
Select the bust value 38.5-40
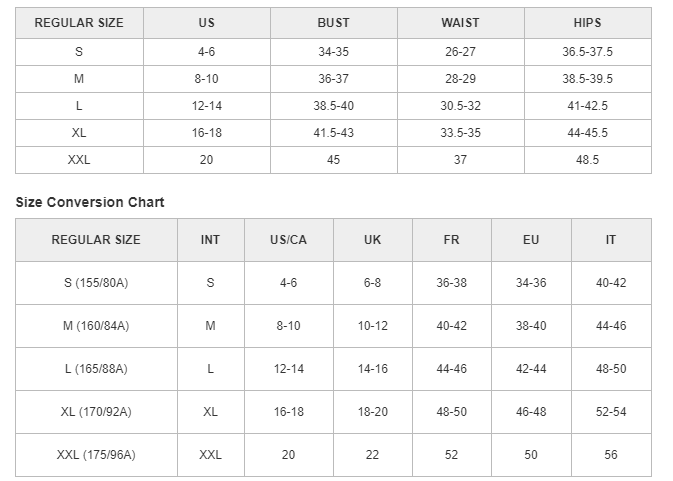click(x=333, y=105)
